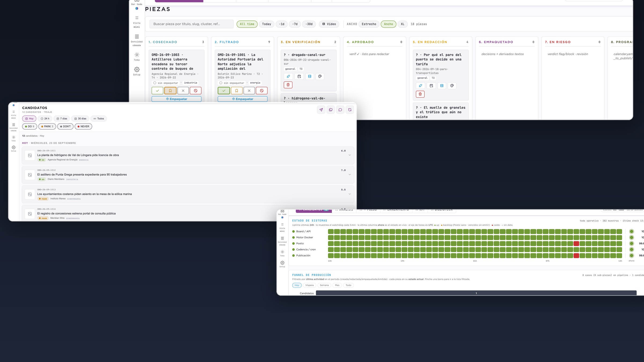Toggle the Today filter in Piezas
Viewport: 644px width, 362px height.
pos(266,24)
